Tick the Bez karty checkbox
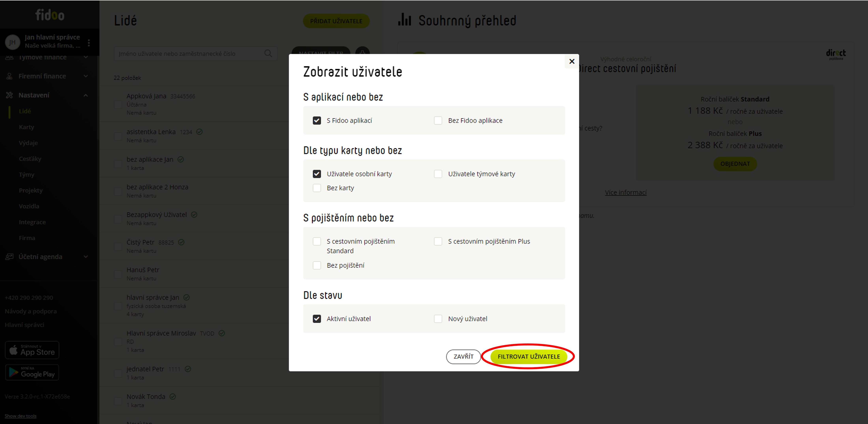Viewport: 868px width, 424px height. pos(317,188)
